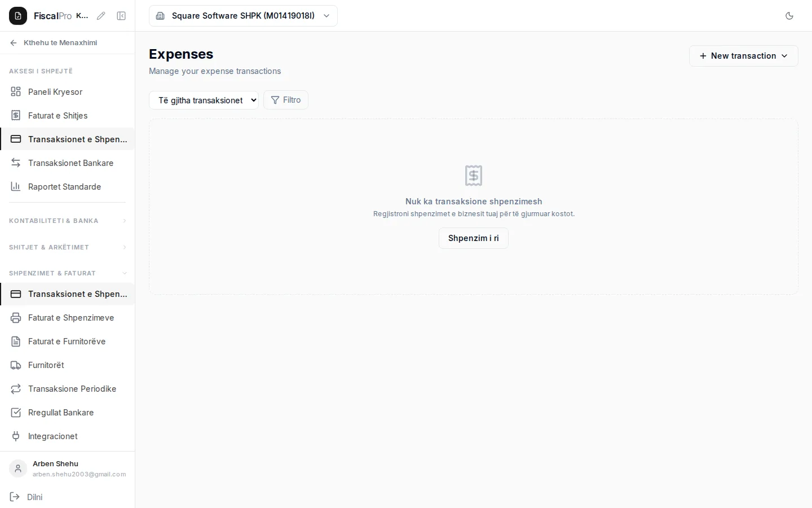Click the funnel icon in Filtro
The image size is (812, 508).
(x=275, y=100)
